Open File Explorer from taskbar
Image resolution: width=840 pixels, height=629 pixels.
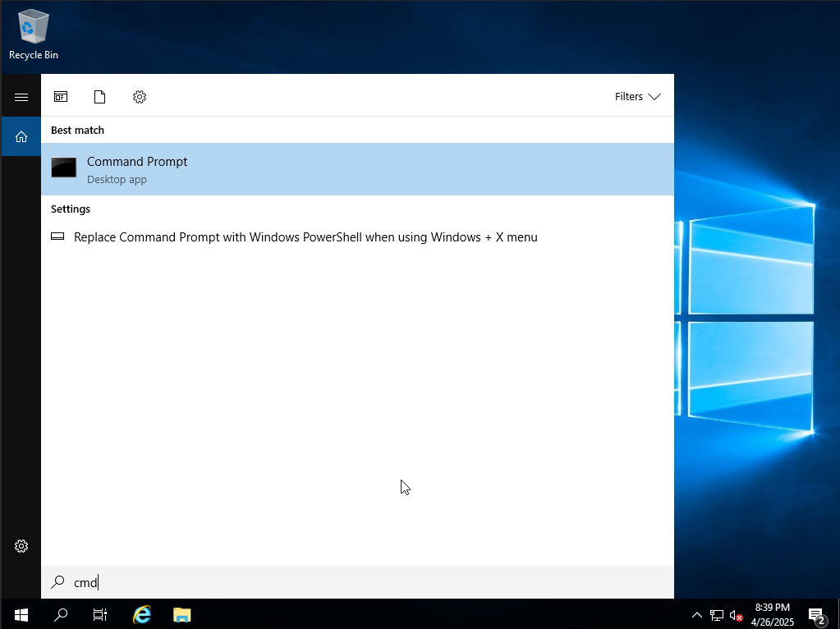pos(182,614)
